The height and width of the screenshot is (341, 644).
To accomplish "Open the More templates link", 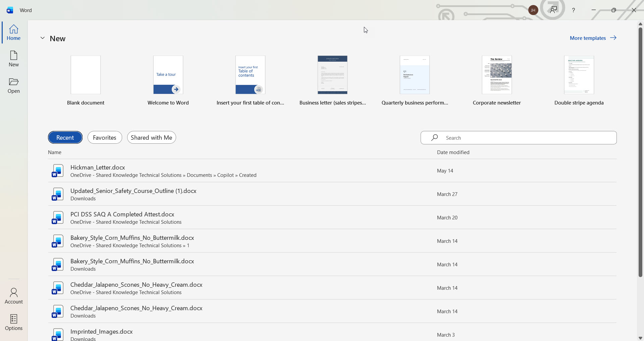I will (x=593, y=38).
